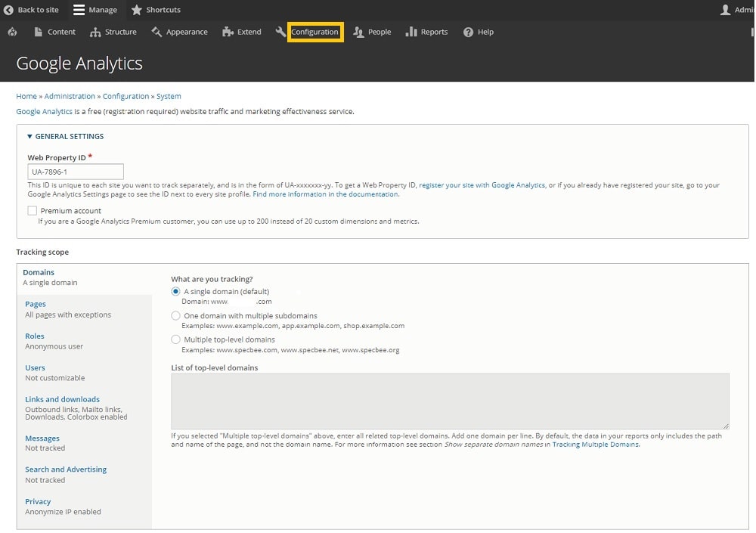756x533 pixels.
Task: Enable the Premium account checkbox
Action: [32, 211]
